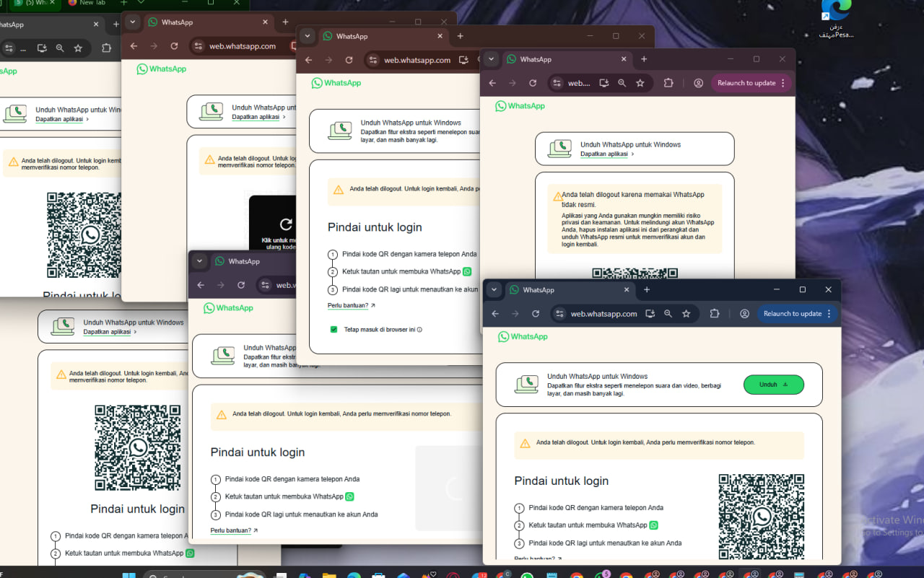Click the address bar in the reddish second-from-left window
Screen dimensions: 924x578
(x=243, y=46)
